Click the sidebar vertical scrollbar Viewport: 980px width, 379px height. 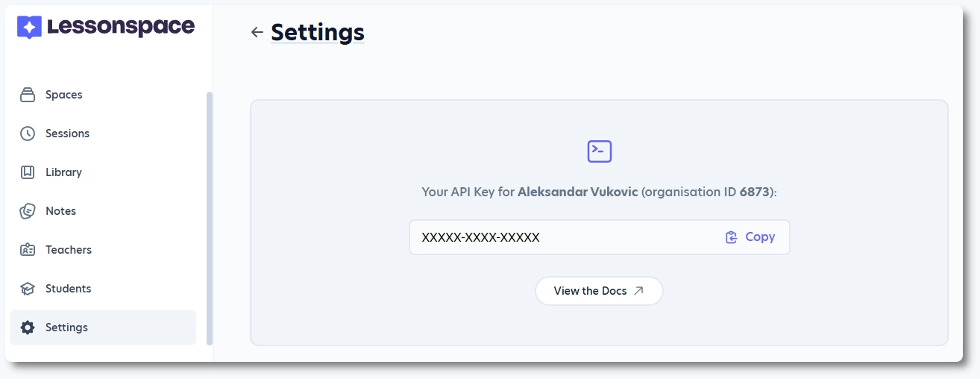[x=210, y=216]
